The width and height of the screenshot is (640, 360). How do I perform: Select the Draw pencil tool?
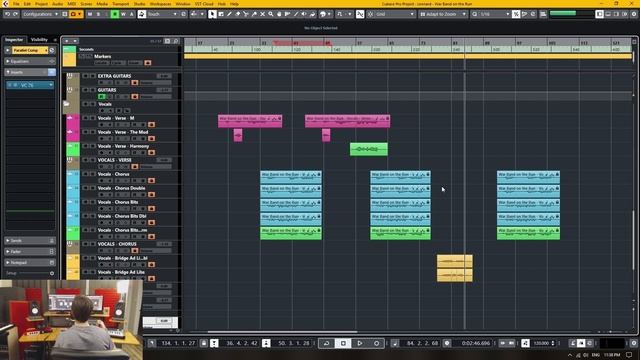[x=229, y=14]
